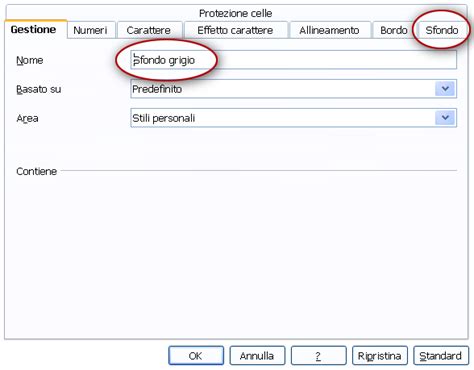This screenshot has width=474, height=370.
Task: Open help with the ? button
Action: click(x=318, y=356)
